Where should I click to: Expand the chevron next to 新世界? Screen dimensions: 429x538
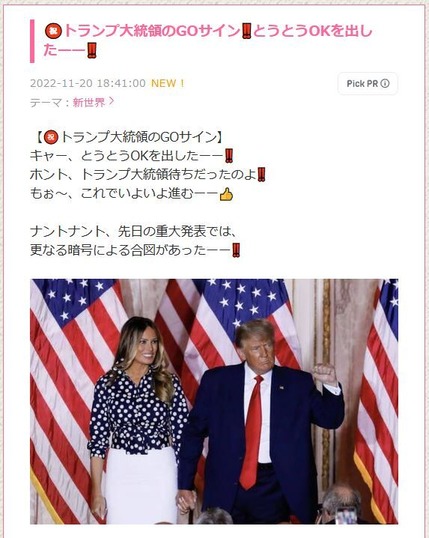tap(111, 101)
